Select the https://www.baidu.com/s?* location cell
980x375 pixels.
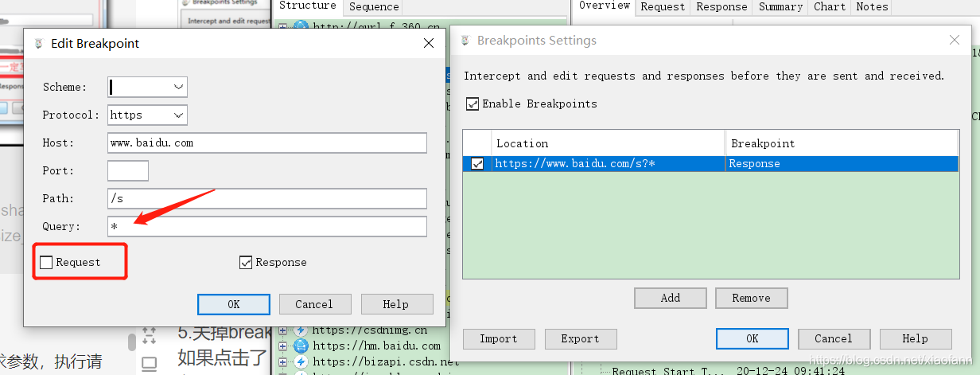pyautogui.click(x=609, y=164)
